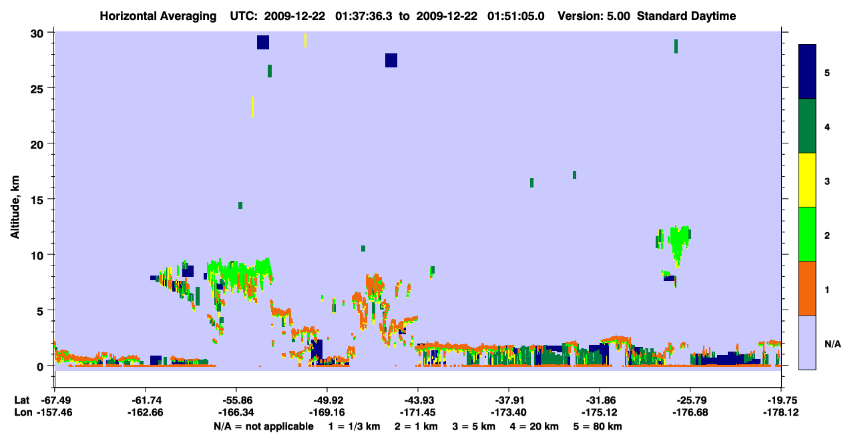The width and height of the screenshot is (868, 445).
Task: Click the '1 = 1/3 km' legend text
Action: 355,426
